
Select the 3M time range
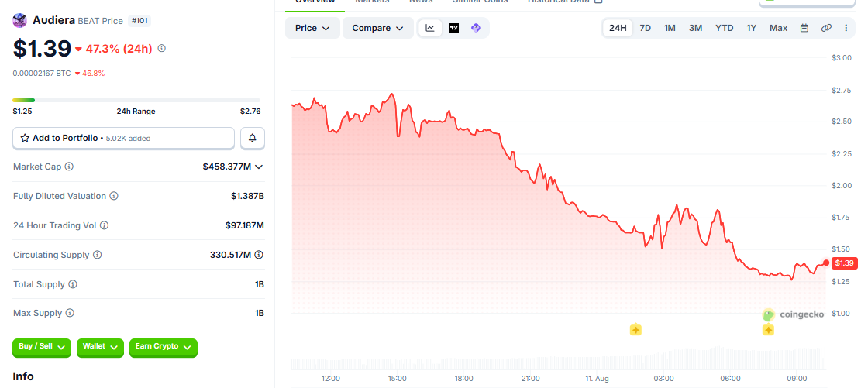(696, 28)
